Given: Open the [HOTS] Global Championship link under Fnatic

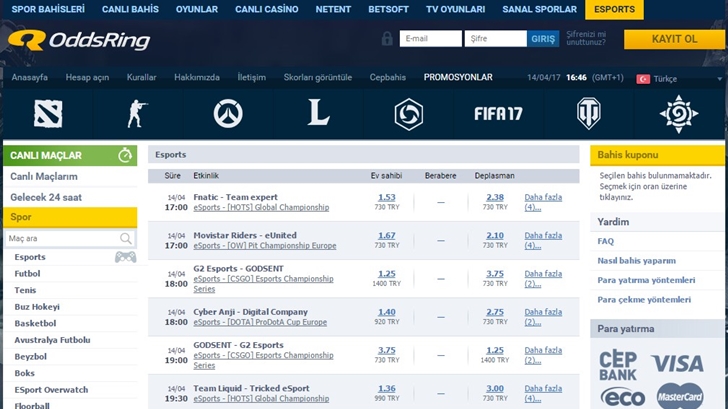Looking at the screenshot, I should [261, 208].
